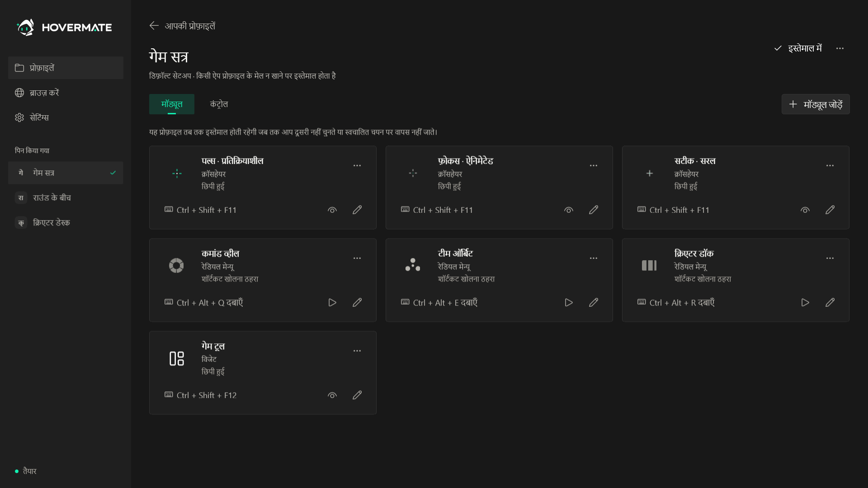Open more options on टीम ऑर्बिट card
Image resolution: width=868 pixels, height=488 pixels.
coord(594,258)
